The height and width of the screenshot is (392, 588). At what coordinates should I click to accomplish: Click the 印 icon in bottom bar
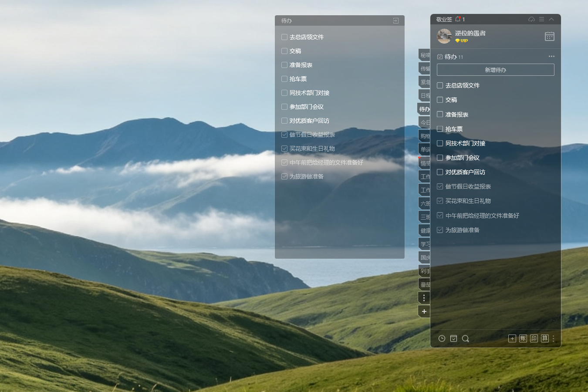[534, 338]
